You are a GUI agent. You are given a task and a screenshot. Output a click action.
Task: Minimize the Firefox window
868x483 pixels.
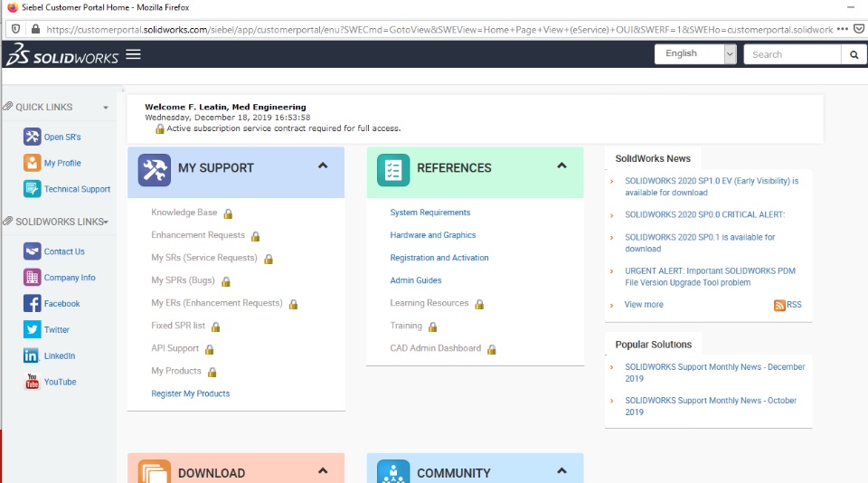(x=850, y=7)
